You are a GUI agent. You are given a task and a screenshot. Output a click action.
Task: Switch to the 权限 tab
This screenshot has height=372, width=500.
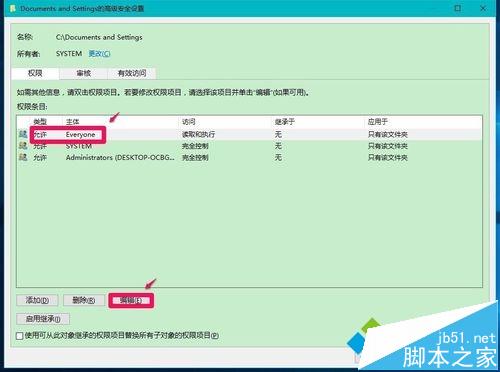(35, 73)
